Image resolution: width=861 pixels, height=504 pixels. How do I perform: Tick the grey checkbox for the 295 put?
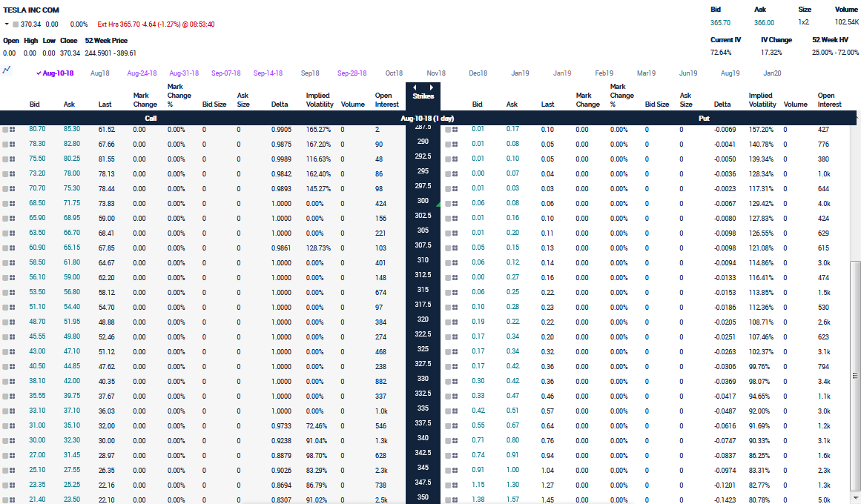tap(448, 174)
